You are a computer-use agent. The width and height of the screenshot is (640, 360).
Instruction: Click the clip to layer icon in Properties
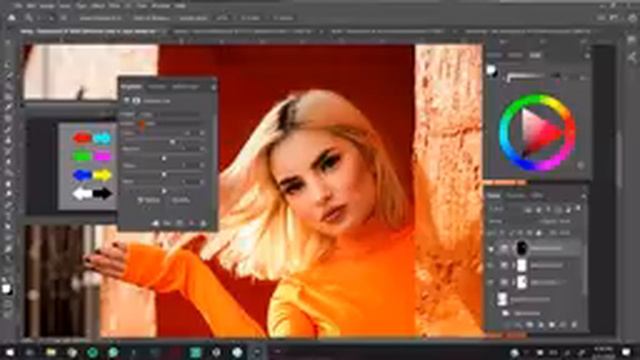(155, 223)
